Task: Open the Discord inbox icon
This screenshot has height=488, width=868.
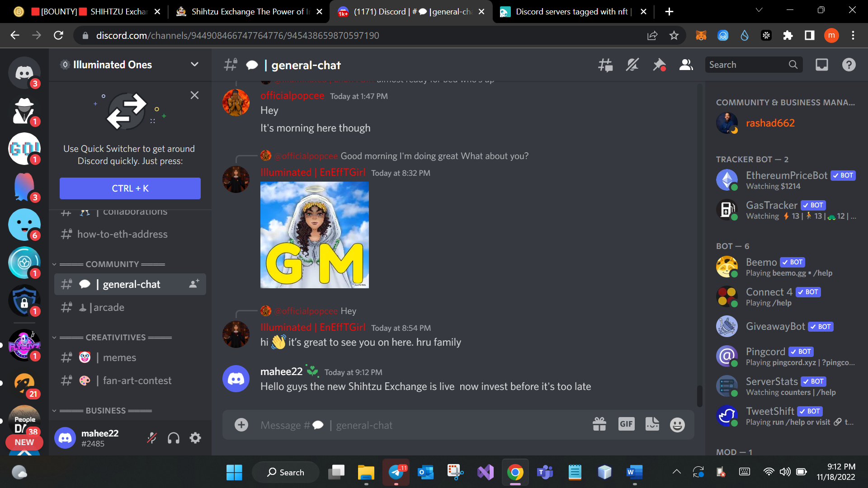Action: tap(822, 65)
